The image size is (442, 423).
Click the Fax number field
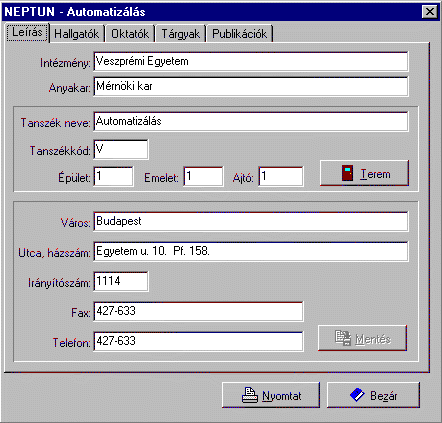pos(199,311)
